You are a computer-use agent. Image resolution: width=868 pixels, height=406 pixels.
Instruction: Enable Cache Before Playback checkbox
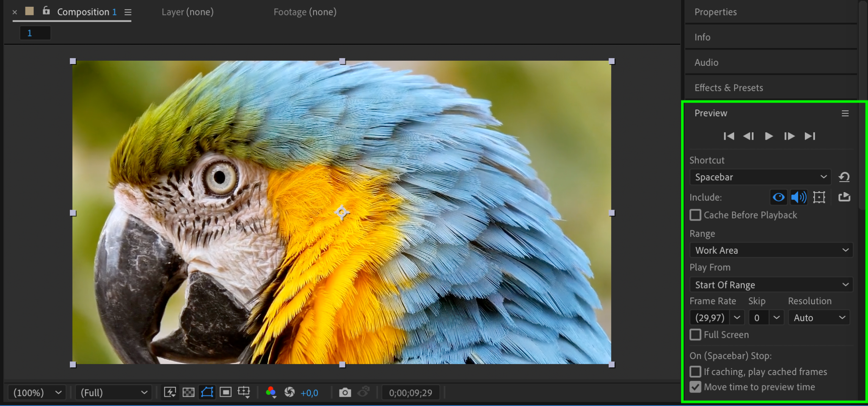tap(696, 215)
